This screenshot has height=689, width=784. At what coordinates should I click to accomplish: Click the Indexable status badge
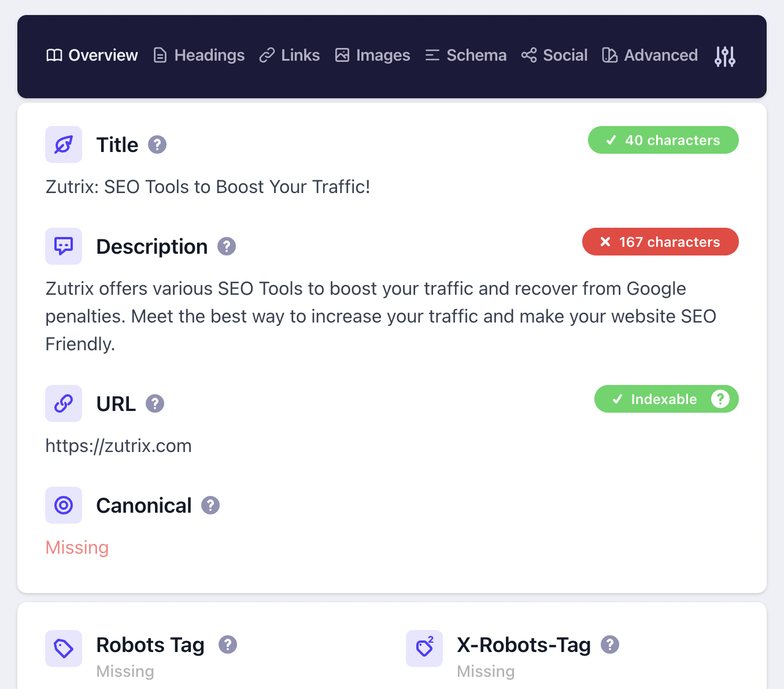tap(667, 399)
